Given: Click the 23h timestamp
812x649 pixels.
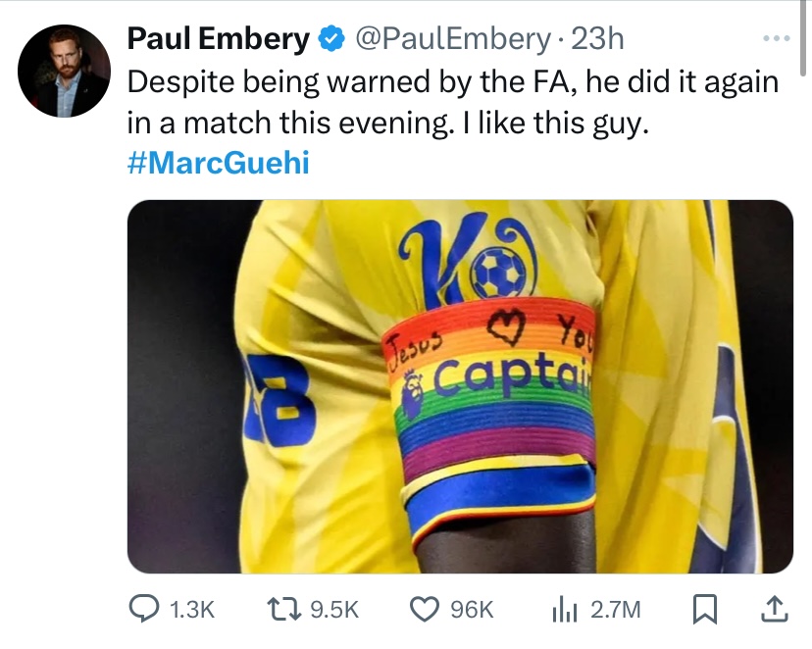Looking at the screenshot, I should pos(597,39).
